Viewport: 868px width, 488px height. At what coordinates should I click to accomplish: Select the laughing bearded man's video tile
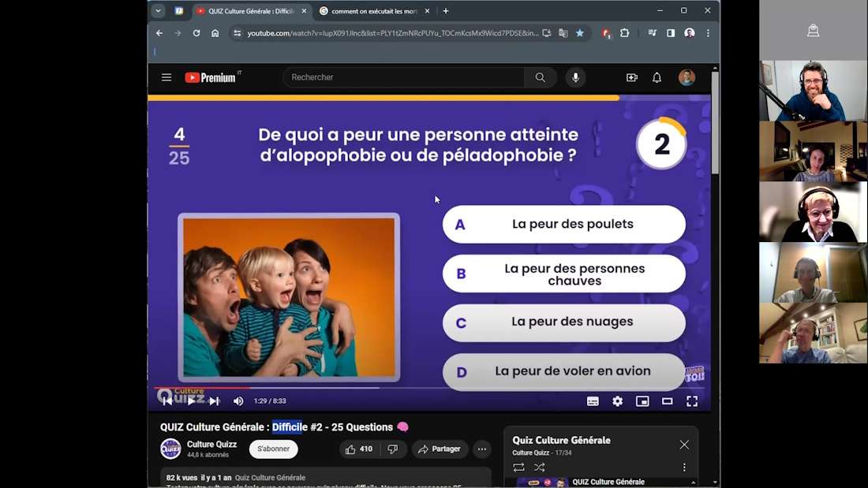point(814,91)
